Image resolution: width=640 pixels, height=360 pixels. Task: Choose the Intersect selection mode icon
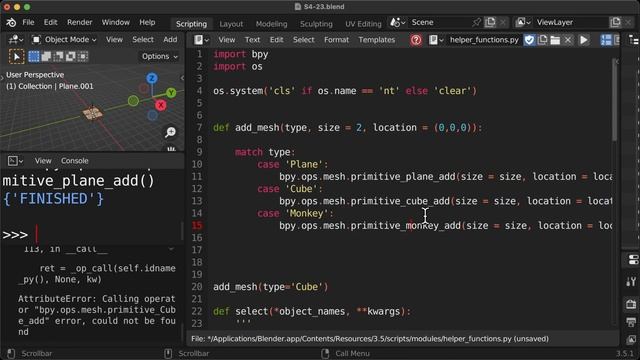[83, 56]
